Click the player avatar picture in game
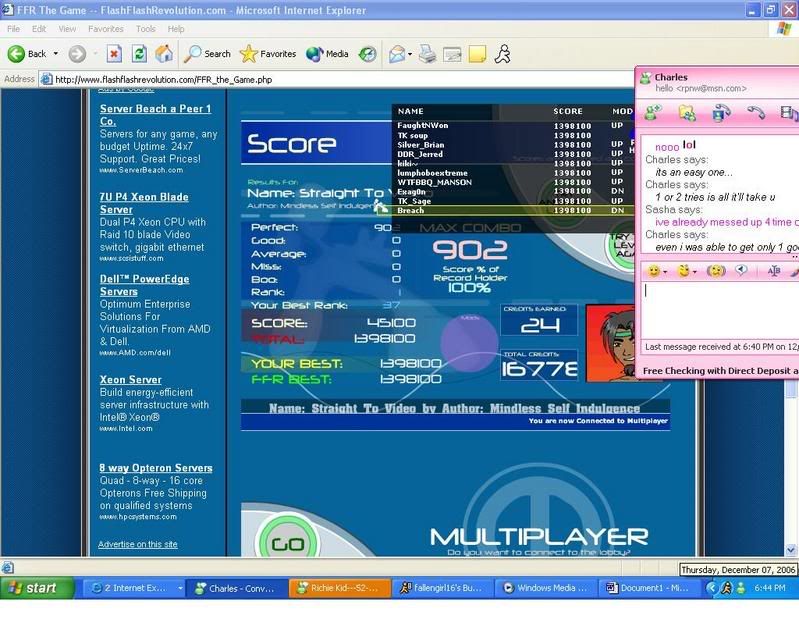Viewport: 799px width, 630px height. 611,343
